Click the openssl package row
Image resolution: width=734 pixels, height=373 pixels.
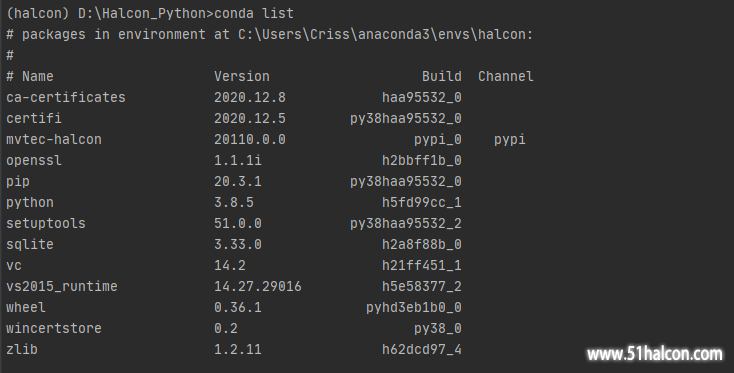[234, 161]
